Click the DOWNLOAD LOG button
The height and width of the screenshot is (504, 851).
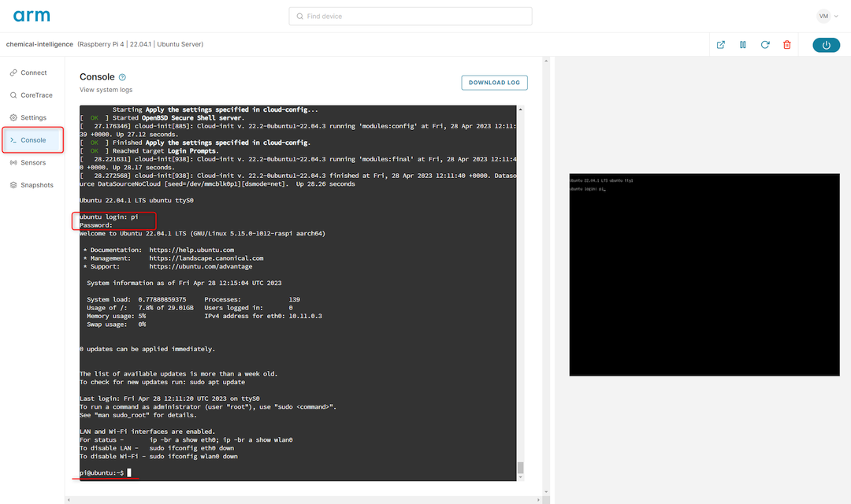point(494,82)
